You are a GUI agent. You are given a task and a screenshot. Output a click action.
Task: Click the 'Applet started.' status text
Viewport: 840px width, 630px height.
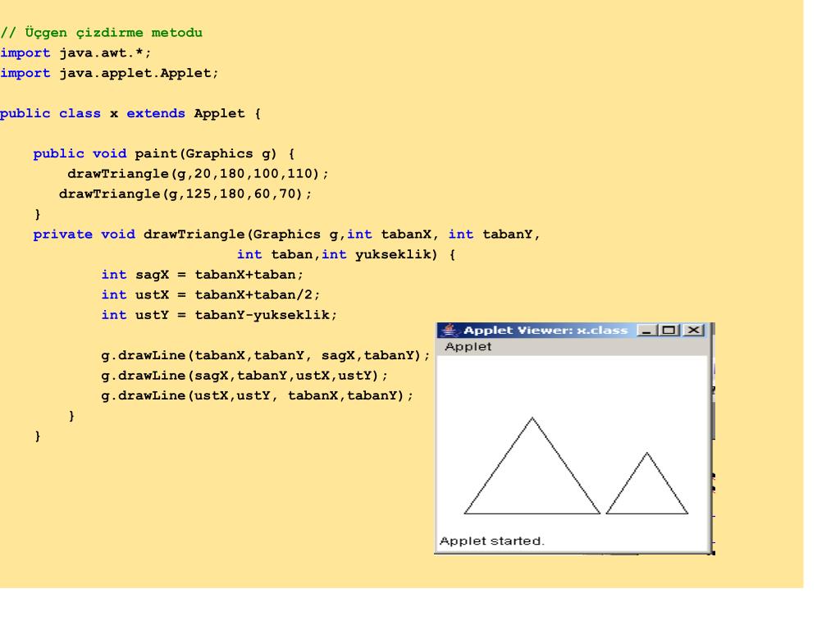coord(491,541)
